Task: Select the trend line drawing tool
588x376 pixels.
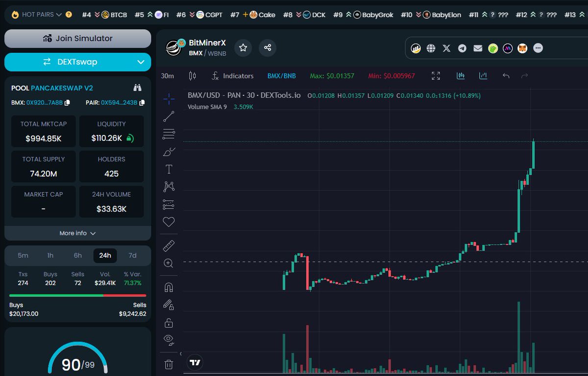Action: click(169, 116)
